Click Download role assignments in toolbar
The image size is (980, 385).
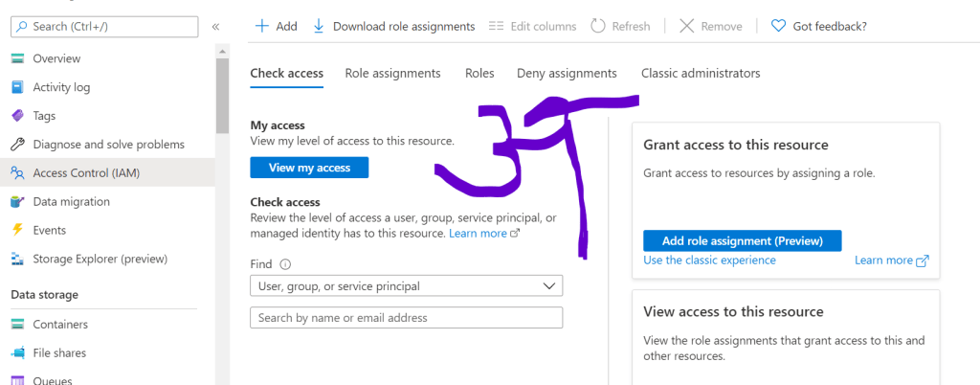click(x=393, y=26)
